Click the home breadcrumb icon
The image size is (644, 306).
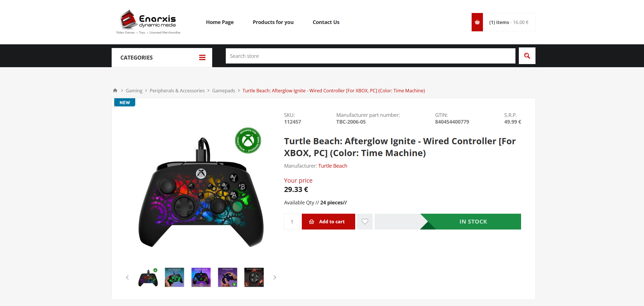tap(115, 91)
